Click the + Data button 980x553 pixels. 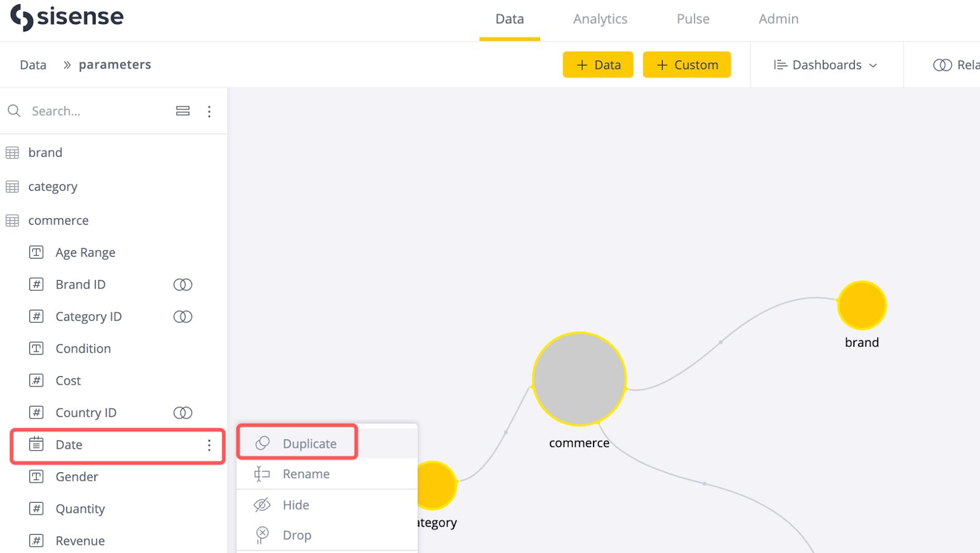(x=598, y=65)
